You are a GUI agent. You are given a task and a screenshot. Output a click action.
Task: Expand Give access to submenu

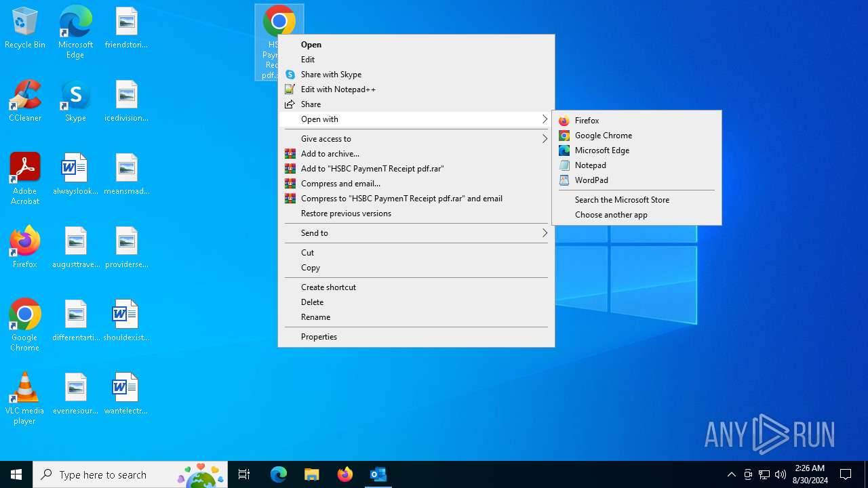click(x=416, y=139)
